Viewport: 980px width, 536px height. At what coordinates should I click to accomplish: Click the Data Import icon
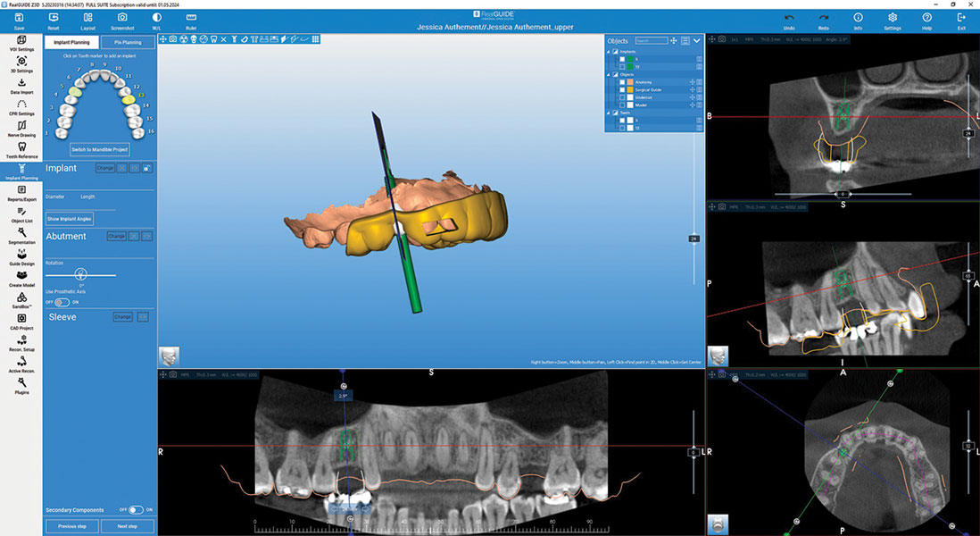[x=21, y=85]
